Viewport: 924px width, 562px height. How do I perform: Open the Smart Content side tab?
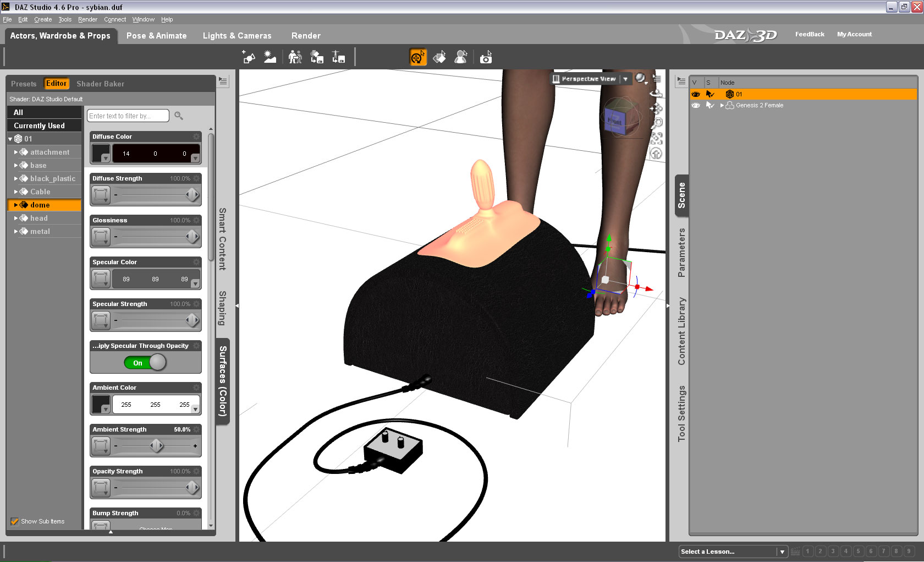click(x=222, y=239)
